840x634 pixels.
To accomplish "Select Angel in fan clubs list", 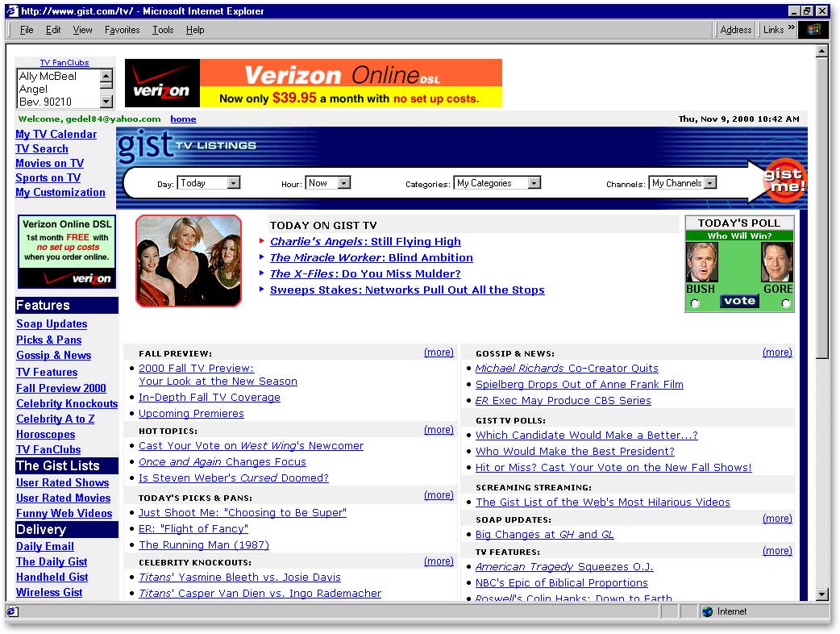I will (x=33, y=89).
